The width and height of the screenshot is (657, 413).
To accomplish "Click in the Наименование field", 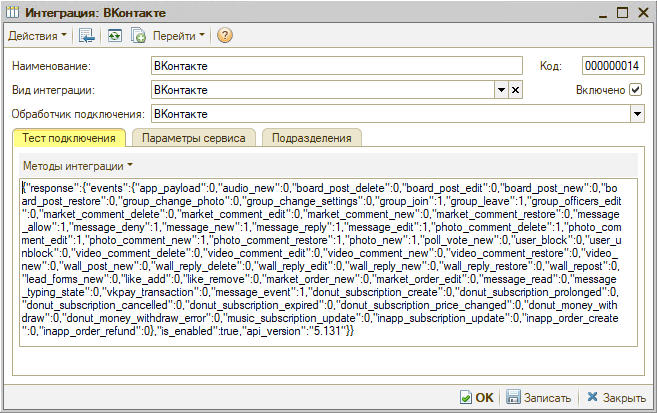I will pos(336,66).
